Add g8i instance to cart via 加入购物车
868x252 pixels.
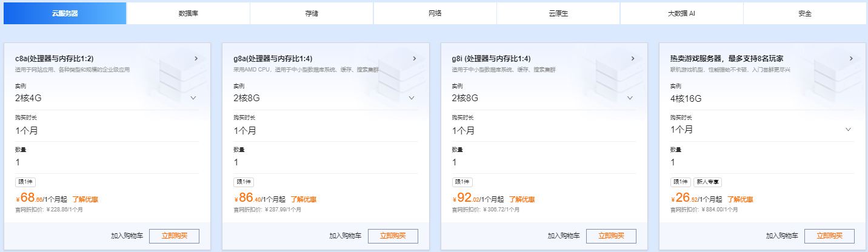(x=564, y=236)
